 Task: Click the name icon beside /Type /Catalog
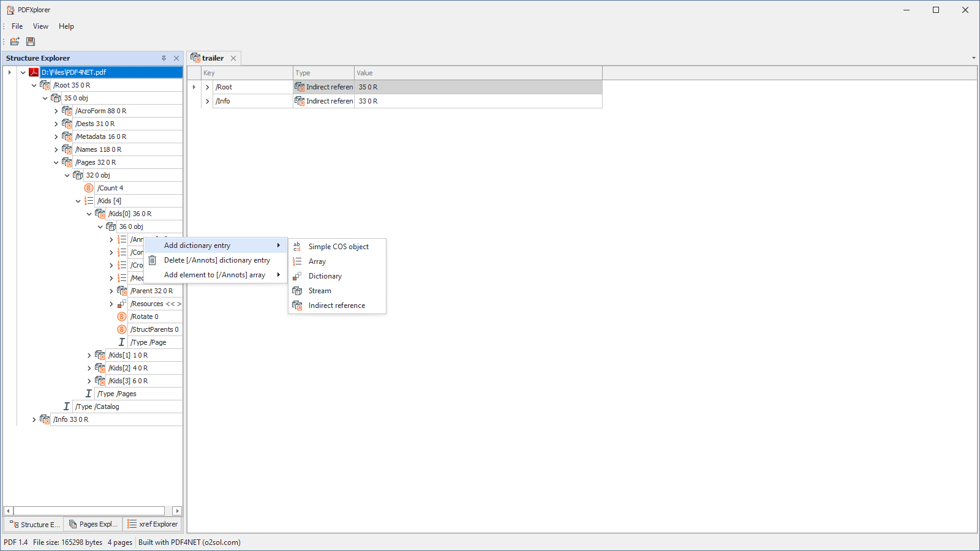click(x=67, y=406)
